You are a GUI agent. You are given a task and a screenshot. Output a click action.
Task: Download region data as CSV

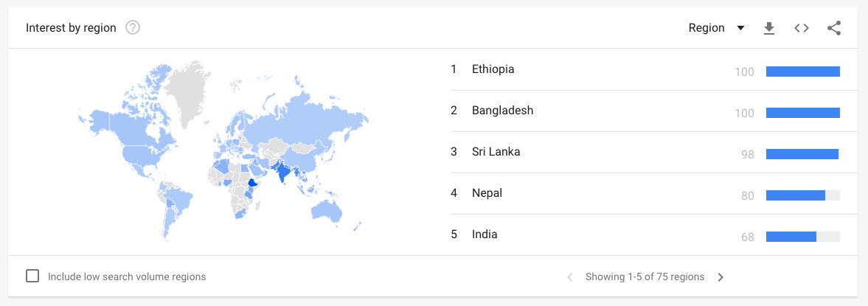click(x=769, y=28)
